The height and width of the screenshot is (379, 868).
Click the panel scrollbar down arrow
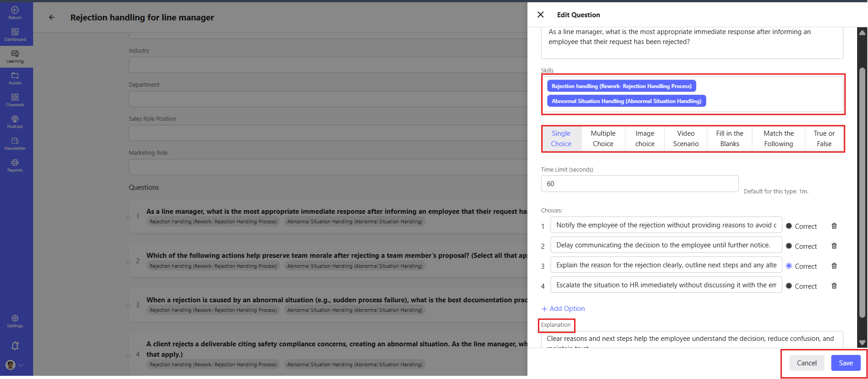[x=863, y=343]
